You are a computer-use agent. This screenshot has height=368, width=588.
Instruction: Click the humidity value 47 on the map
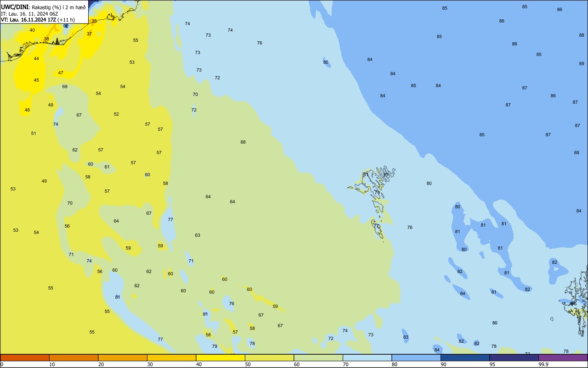coord(61,73)
